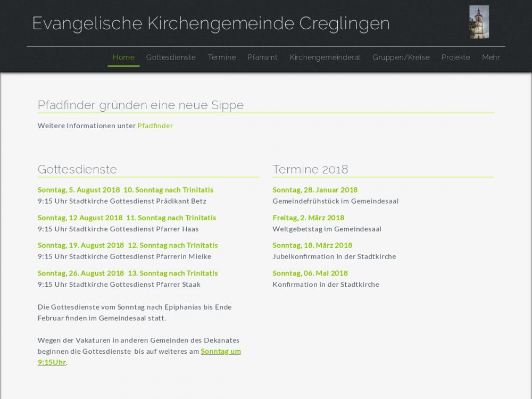Select the 26. August 2018 service date
Screen dimensions: 532x399
[x=81, y=273]
